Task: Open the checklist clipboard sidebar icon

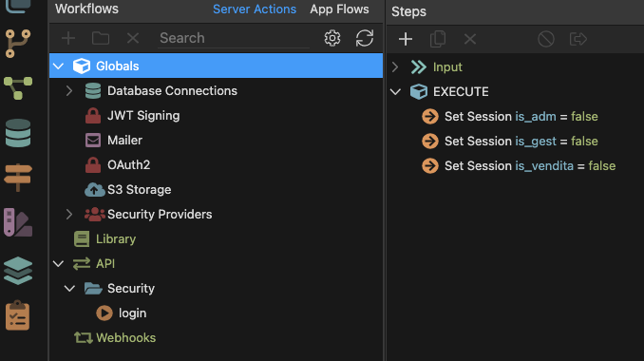Action: coord(18,315)
